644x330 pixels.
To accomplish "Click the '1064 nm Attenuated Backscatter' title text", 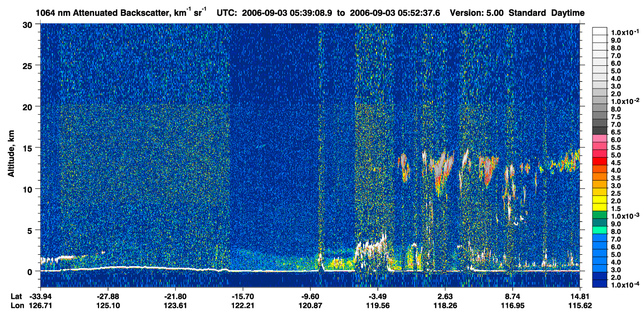I will [102, 12].
